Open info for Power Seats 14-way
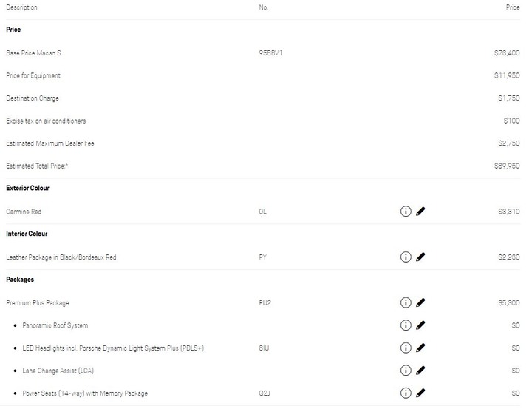The image size is (532, 409). pos(406,393)
